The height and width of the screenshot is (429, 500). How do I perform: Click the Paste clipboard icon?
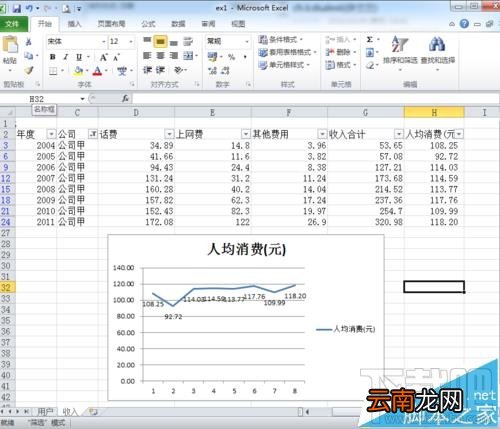tap(10, 45)
